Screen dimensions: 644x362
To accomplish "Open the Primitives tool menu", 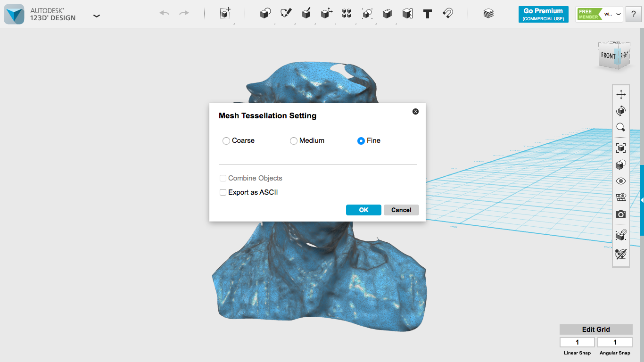I will pos(265,14).
